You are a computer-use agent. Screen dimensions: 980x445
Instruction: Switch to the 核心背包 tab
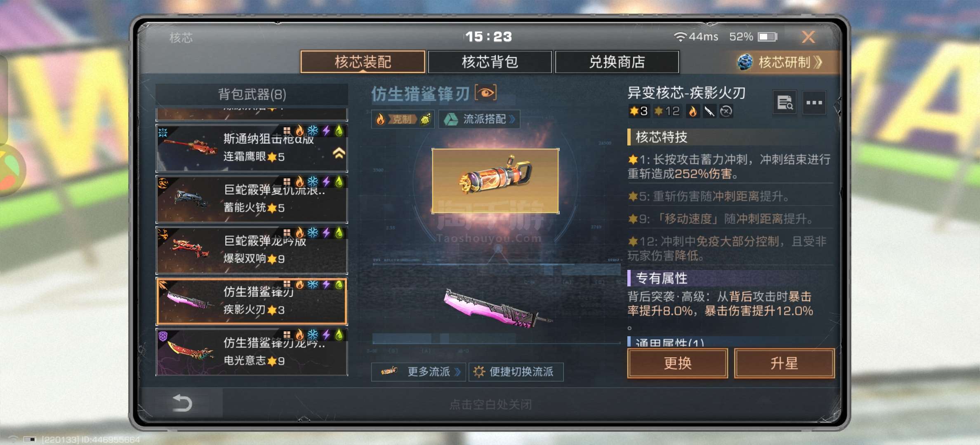[x=490, y=62]
